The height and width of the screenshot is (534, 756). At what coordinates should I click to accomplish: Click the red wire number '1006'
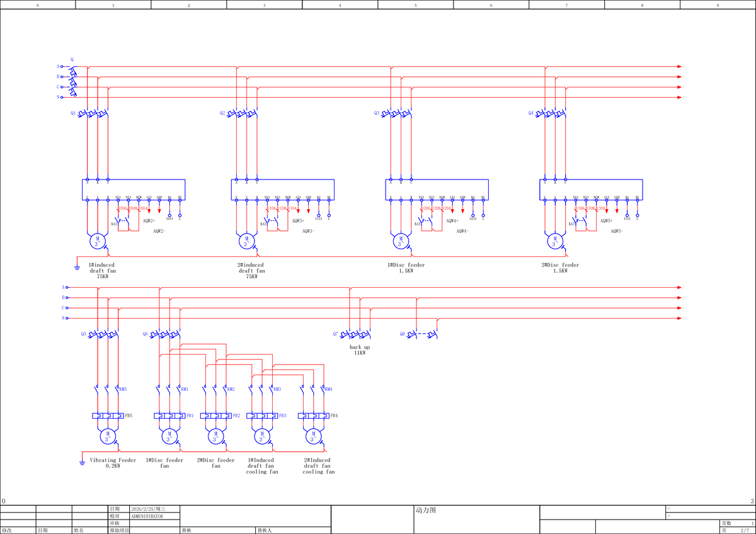(x=122, y=208)
